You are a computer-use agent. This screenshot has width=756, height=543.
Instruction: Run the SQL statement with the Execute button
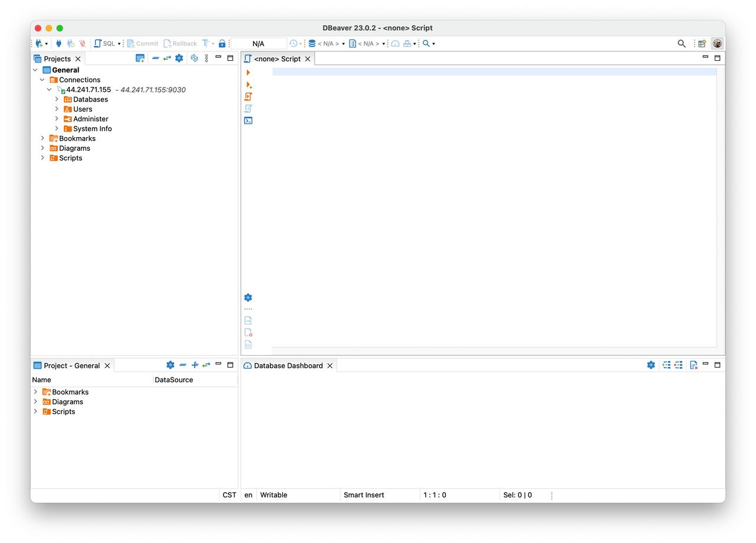pyautogui.click(x=247, y=72)
